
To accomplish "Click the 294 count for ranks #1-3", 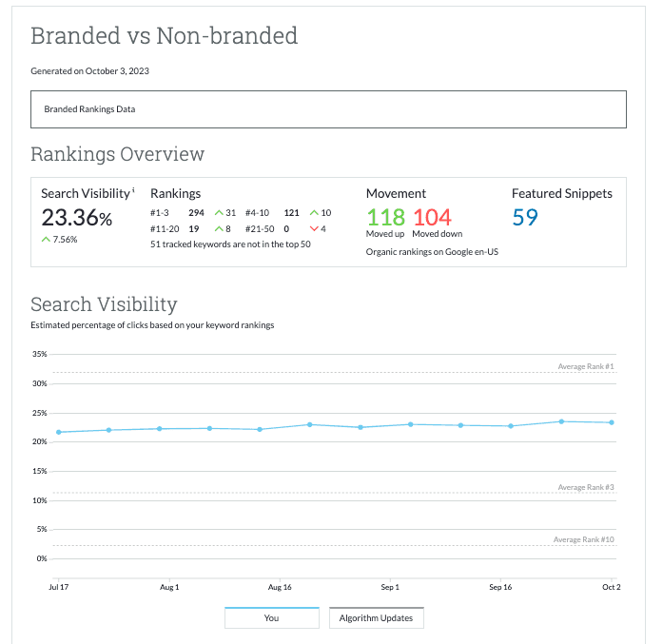I will [x=197, y=213].
